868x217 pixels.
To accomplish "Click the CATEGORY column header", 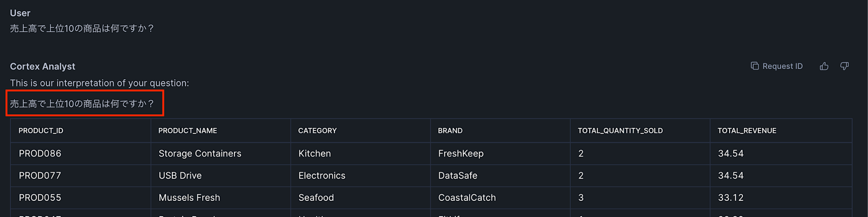I will click(x=317, y=130).
